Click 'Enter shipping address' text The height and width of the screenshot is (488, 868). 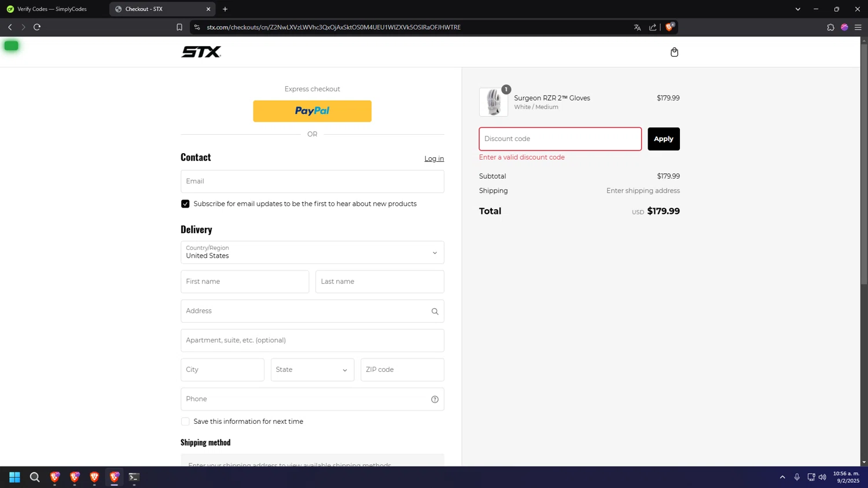(x=643, y=191)
